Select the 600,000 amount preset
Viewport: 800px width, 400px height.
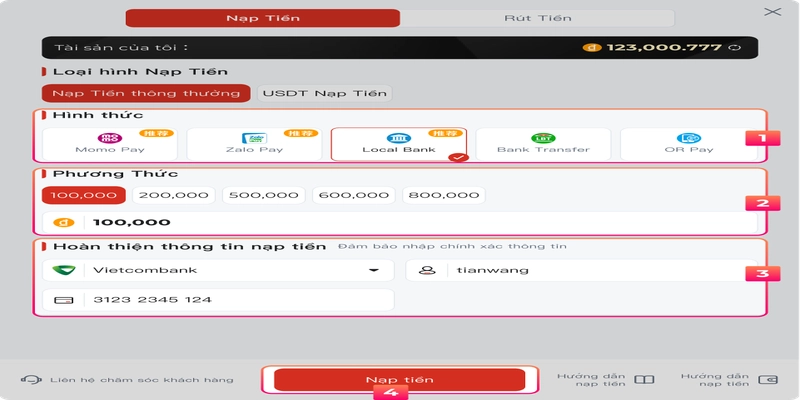[354, 195]
